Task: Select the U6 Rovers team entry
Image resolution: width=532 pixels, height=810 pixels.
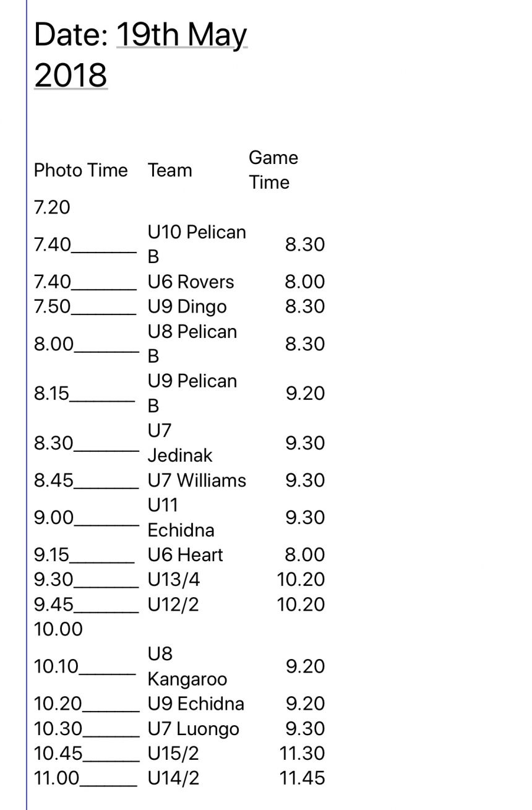Action: pos(191,282)
